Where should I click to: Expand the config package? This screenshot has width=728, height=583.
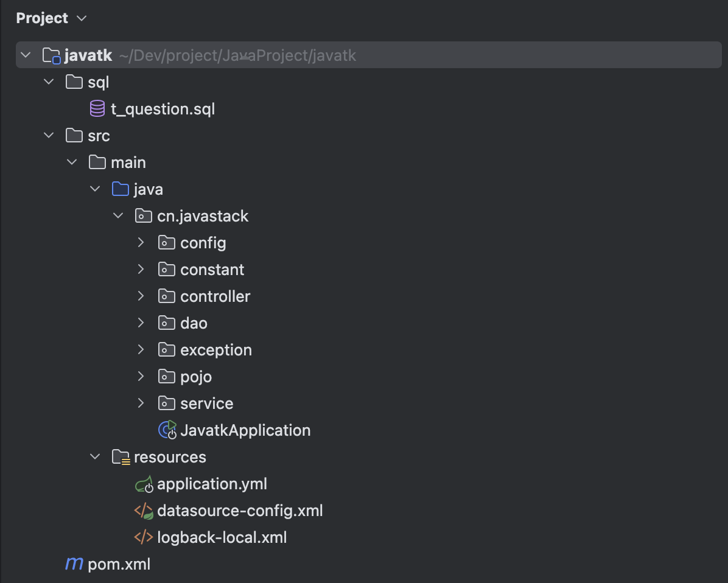click(141, 243)
